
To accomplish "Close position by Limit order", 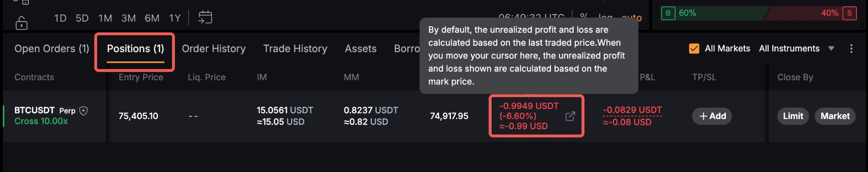I will (793, 116).
